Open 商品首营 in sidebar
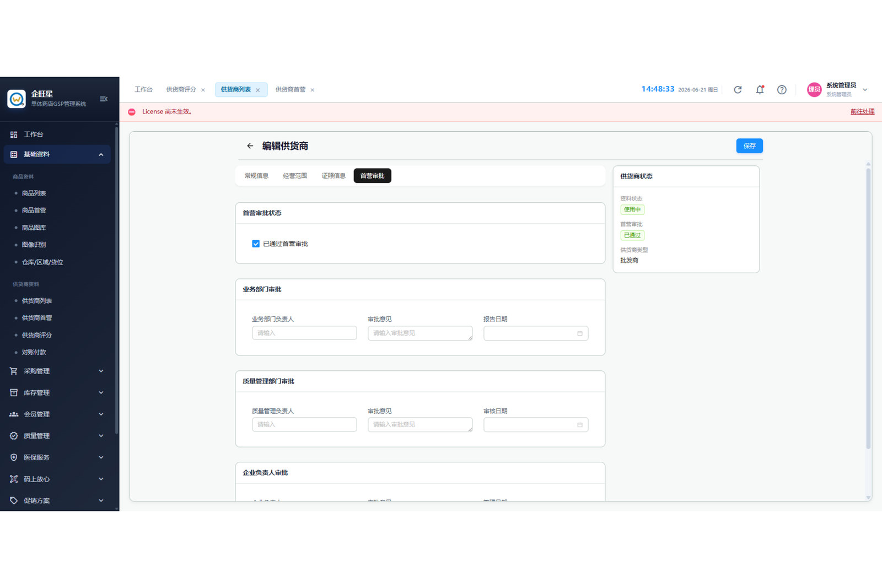The width and height of the screenshot is (882, 588). click(x=34, y=211)
